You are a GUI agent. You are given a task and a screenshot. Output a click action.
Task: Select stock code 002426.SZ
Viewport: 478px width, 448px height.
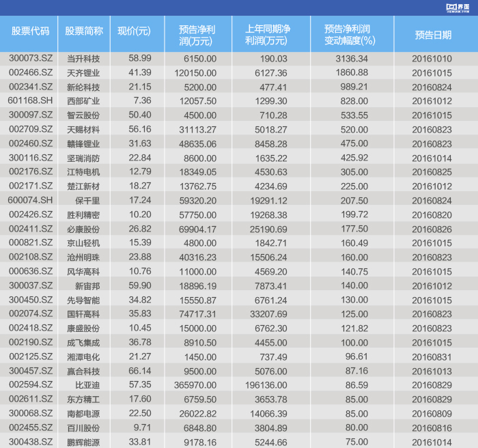[x=31, y=214]
